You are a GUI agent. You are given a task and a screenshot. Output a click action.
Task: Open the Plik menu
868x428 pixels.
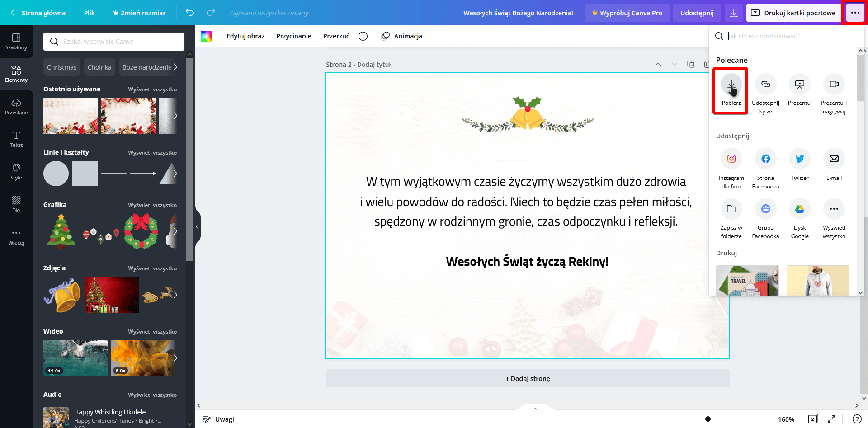coord(90,13)
